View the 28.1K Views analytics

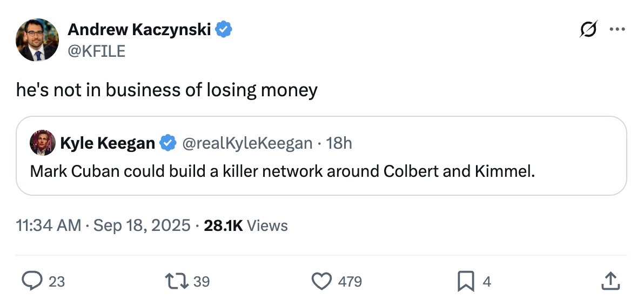246,226
